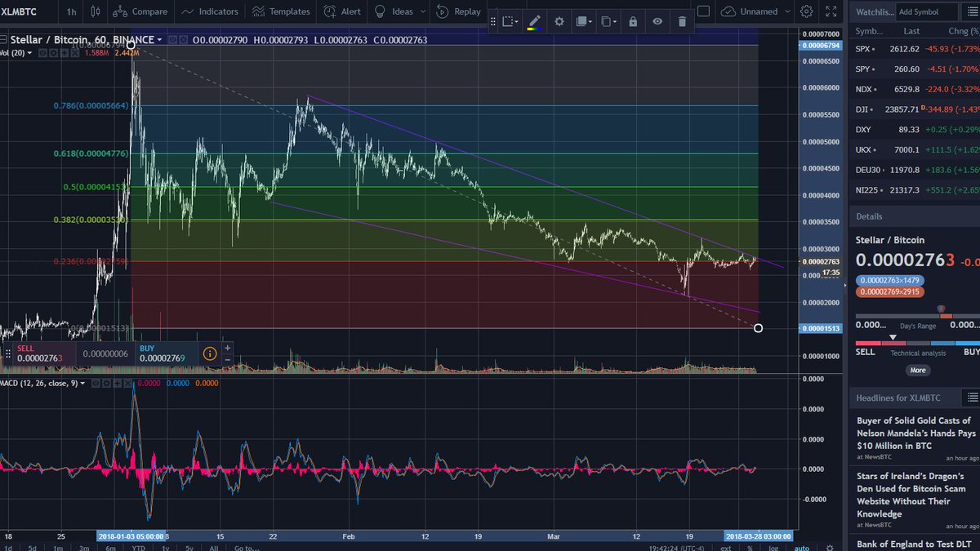980x551 pixels.
Task: Hide the selected drawing with eye icon
Action: 657,22
